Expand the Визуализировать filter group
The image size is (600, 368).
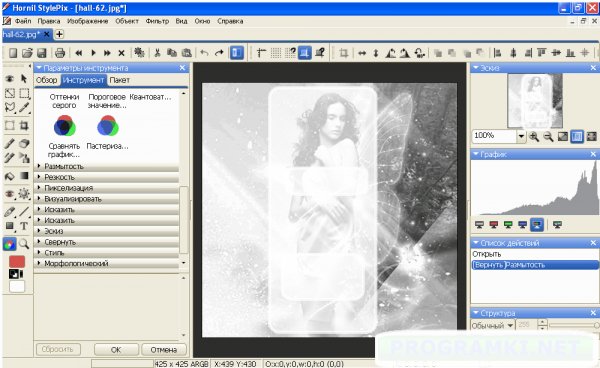pyautogui.click(x=106, y=199)
